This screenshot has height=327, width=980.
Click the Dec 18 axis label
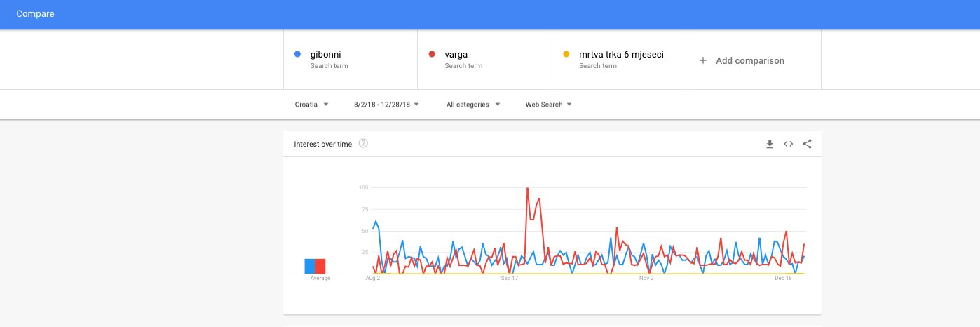[783, 279]
